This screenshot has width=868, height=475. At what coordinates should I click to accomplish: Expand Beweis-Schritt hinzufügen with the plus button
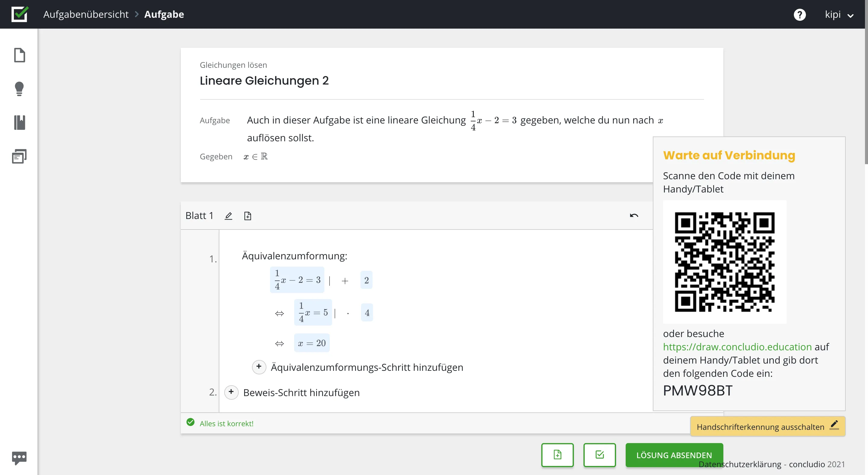[x=231, y=392]
